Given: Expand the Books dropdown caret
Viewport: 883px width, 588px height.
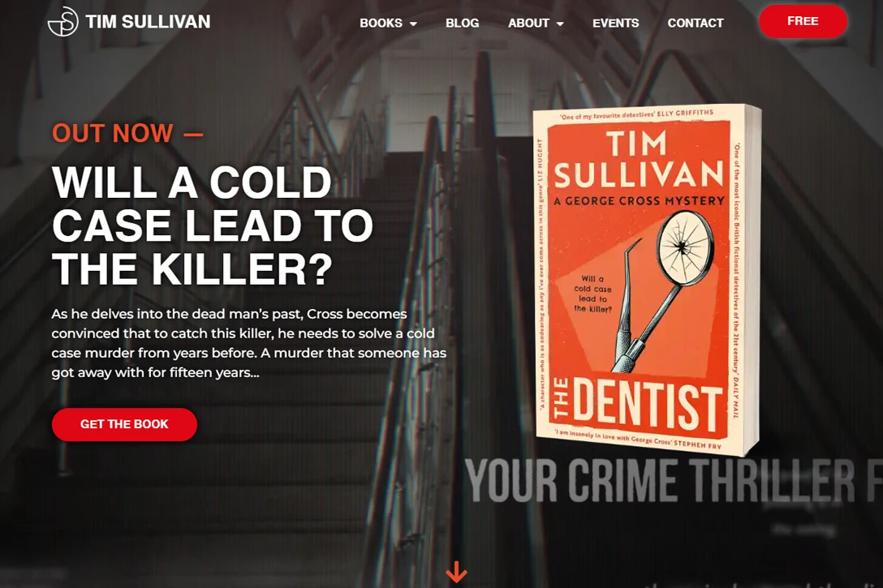Looking at the screenshot, I should click(413, 24).
